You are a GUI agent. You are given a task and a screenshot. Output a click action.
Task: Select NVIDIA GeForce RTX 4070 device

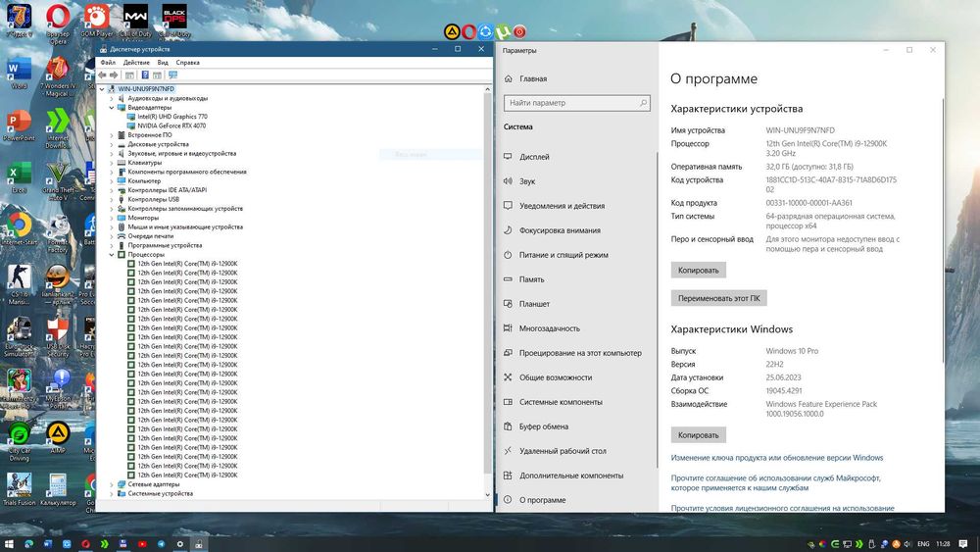tap(171, 125)
